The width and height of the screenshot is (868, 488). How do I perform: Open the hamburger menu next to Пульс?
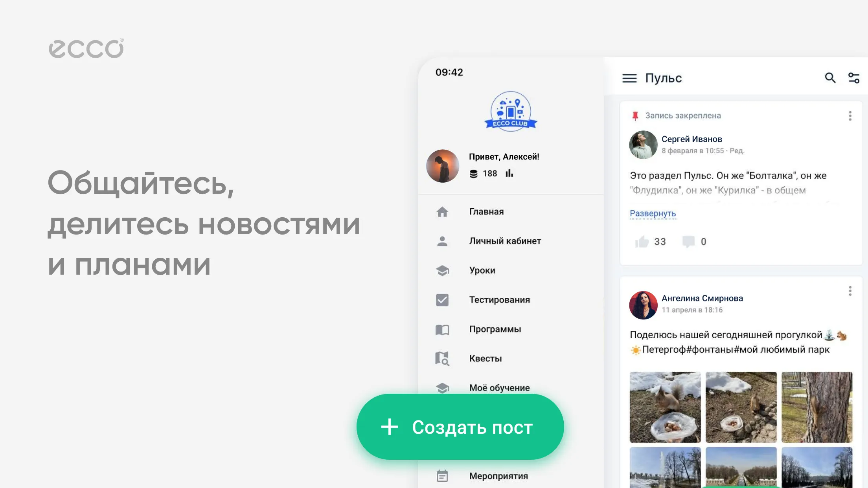[629, 78]
